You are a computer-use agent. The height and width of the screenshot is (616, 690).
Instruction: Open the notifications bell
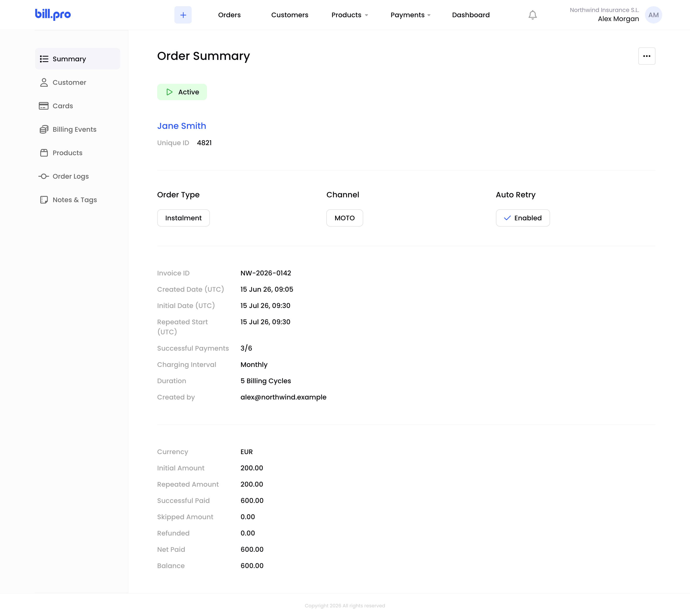[x=533, y=15]
